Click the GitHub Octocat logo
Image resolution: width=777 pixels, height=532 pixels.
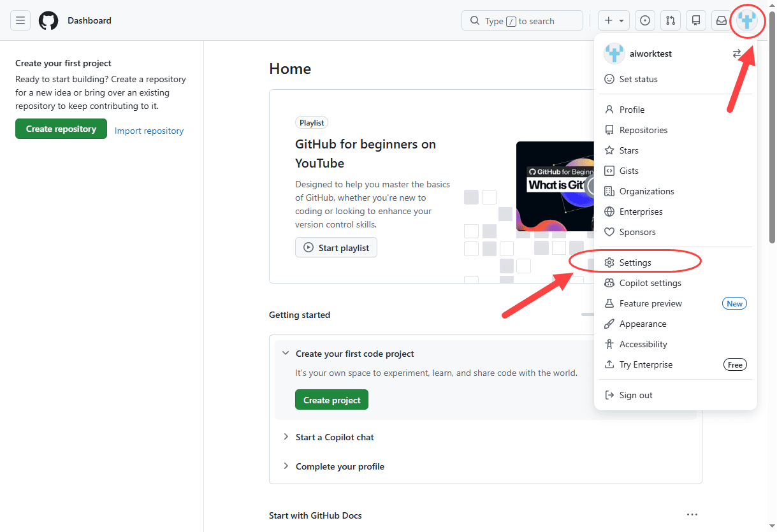48,20
